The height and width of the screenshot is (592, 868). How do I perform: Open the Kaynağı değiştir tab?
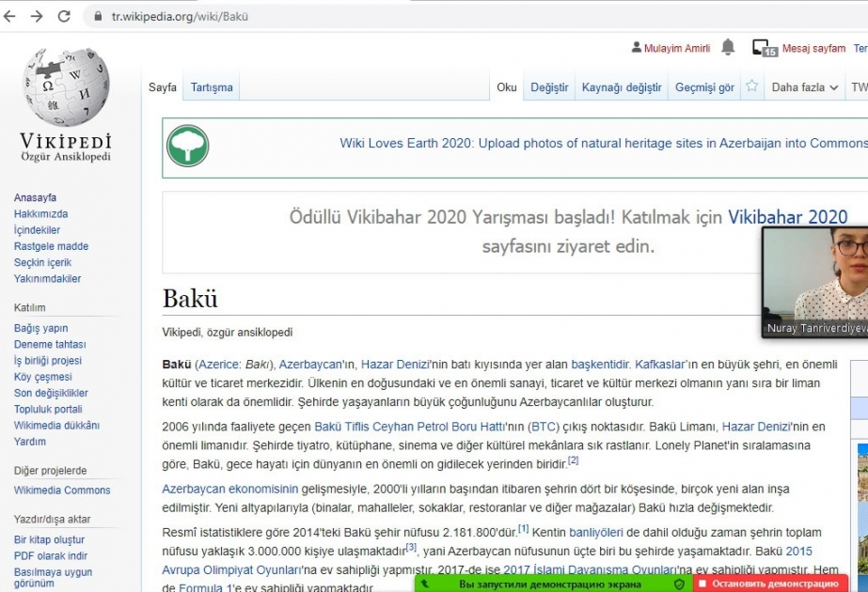622,86
